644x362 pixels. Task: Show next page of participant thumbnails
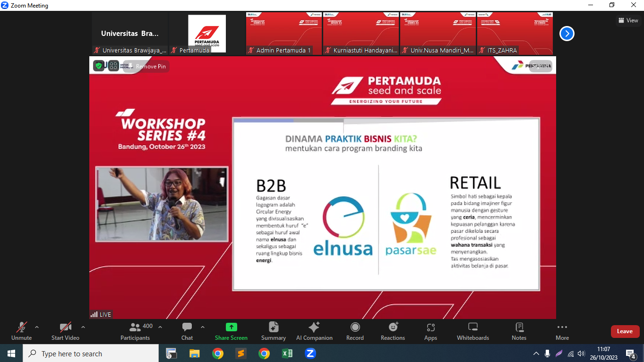pyautogui.click(x=567, y=34)
